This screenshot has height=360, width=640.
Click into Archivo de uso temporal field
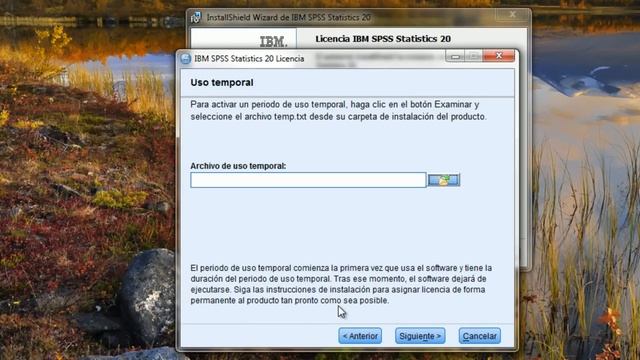tap(308, 180)
